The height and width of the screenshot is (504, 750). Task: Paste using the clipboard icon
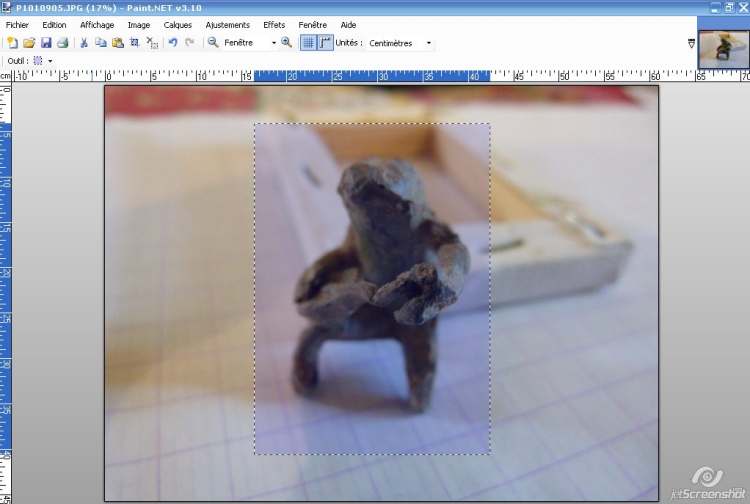click(118, 43)
